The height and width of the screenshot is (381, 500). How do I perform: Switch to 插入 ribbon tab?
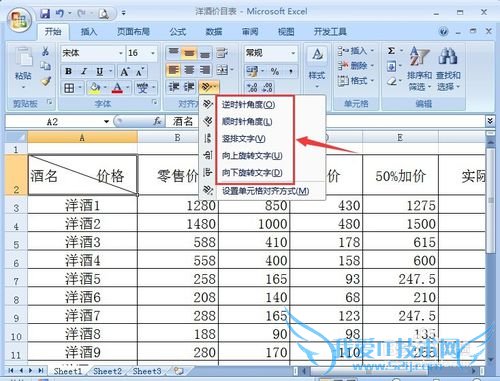89,32
